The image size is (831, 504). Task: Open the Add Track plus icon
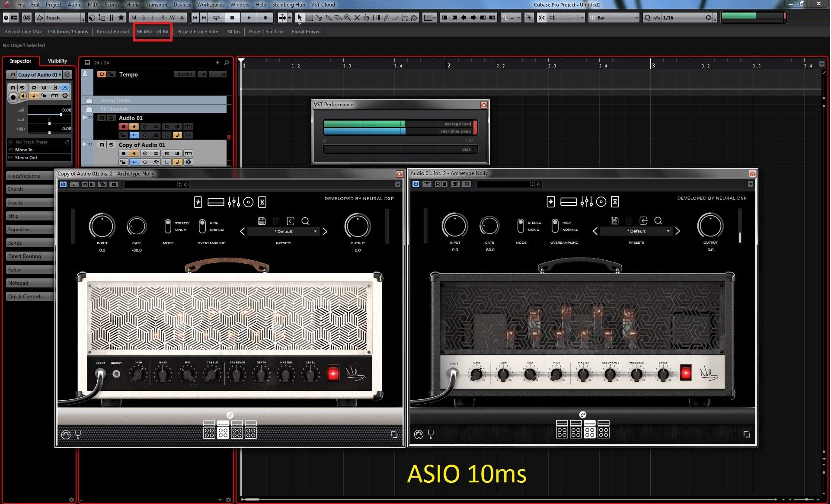click(x=217, y=63)
